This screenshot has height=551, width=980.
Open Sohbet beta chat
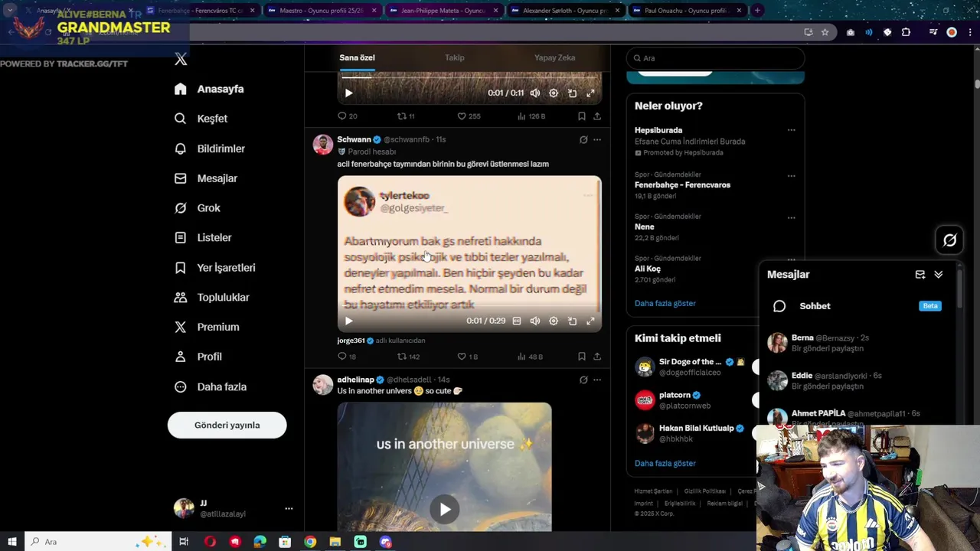(857, 306)
